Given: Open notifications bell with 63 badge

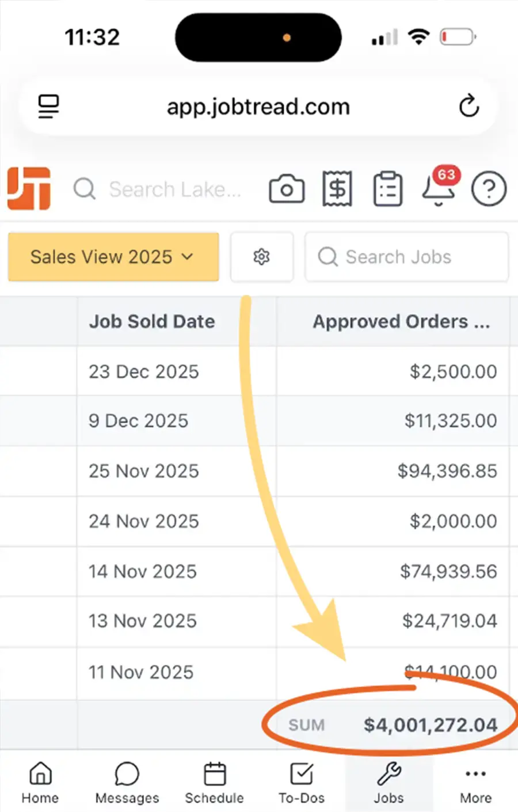Looking at the screenshot, I should click(x=439, y=189).
